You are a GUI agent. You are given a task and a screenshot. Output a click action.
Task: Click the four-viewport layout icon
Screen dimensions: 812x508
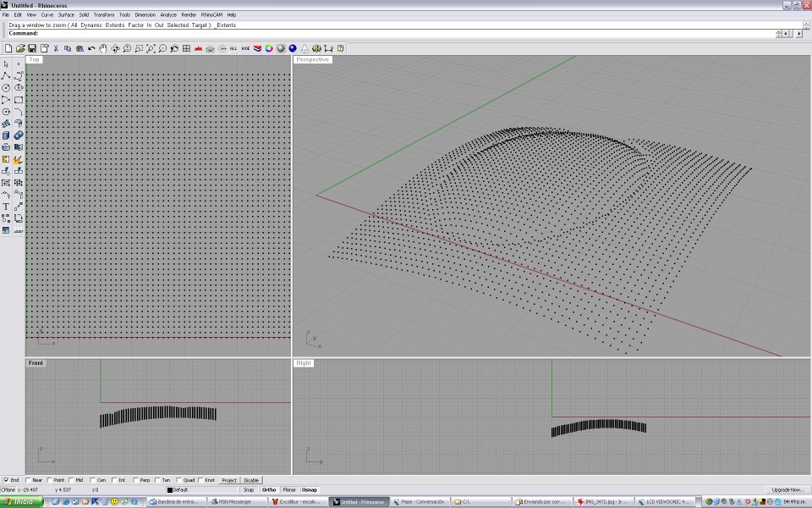(186, 48)
